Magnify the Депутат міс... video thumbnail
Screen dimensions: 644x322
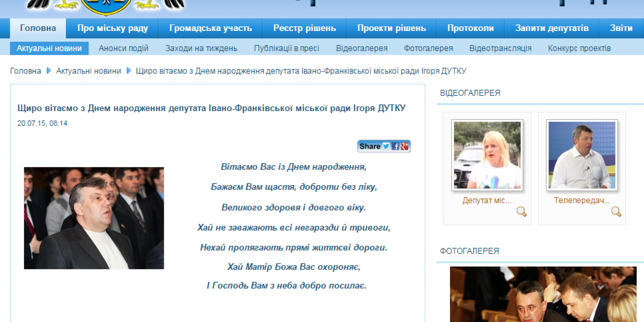(521, 211)
